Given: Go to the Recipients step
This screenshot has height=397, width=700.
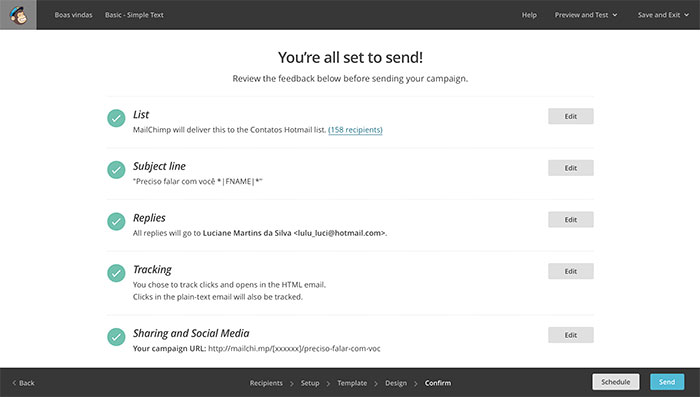Looking at the screenshot, I should point(266,383).
